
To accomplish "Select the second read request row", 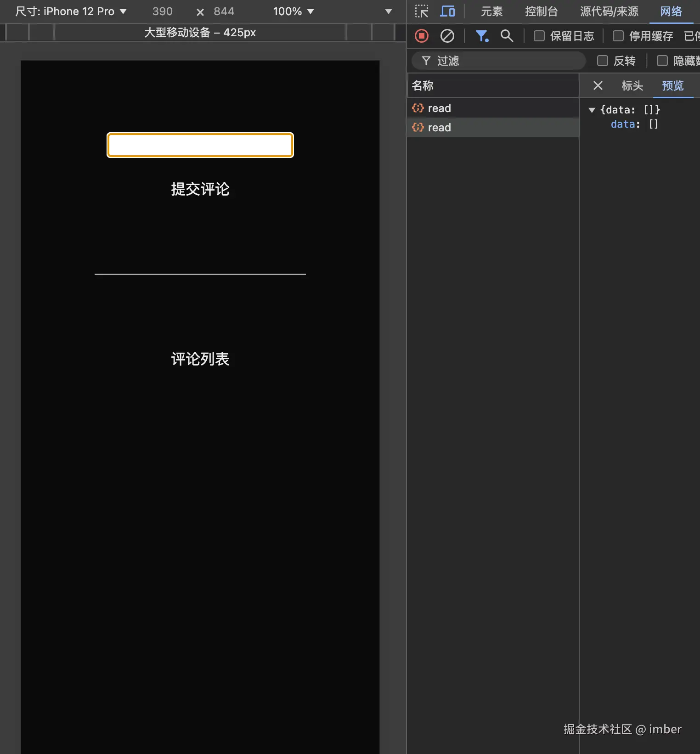I will click(x=493, y=127).
